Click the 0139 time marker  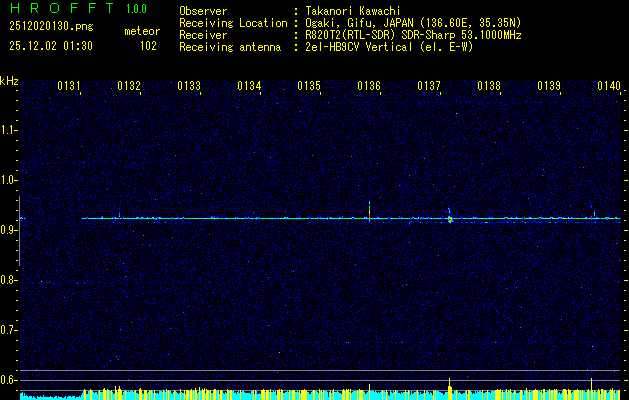(549, 86)
